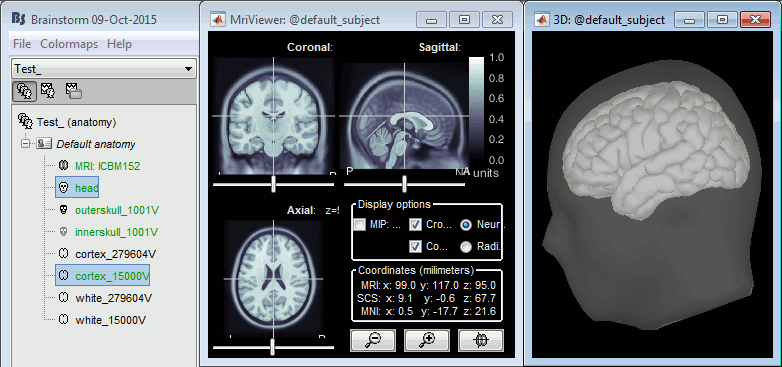Select MRI: ICBM152 in the tree
Image resolution: width=782 pixels, height=367 pixels.
click(106, 166)
